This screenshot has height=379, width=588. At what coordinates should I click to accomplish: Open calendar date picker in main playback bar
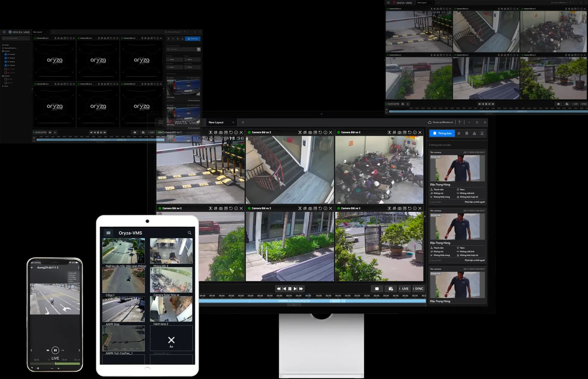(x=391, y=289)
